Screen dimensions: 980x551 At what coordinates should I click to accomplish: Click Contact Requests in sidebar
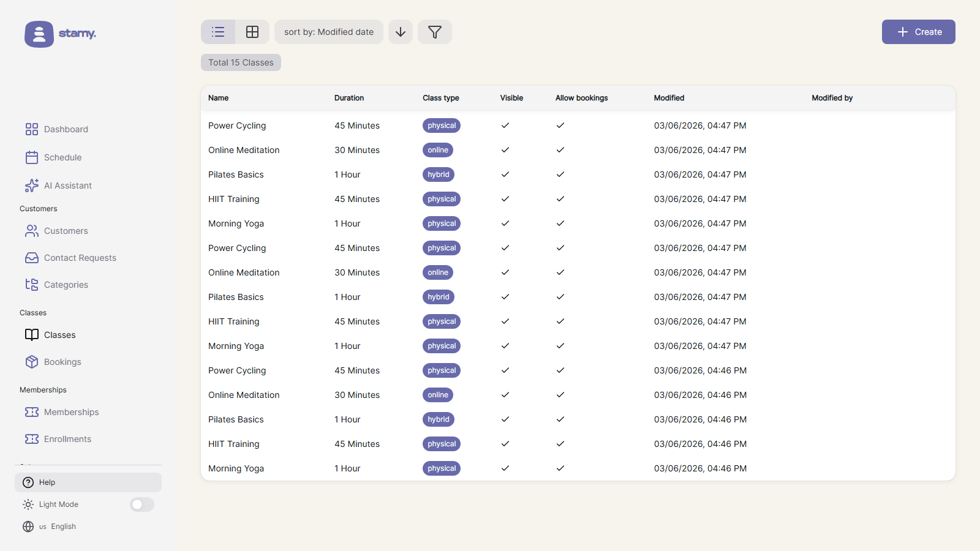coord(80,258)
